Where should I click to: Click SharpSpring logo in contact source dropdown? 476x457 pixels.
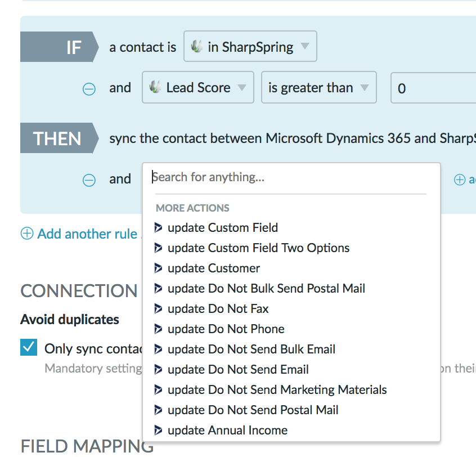point(196,47)
